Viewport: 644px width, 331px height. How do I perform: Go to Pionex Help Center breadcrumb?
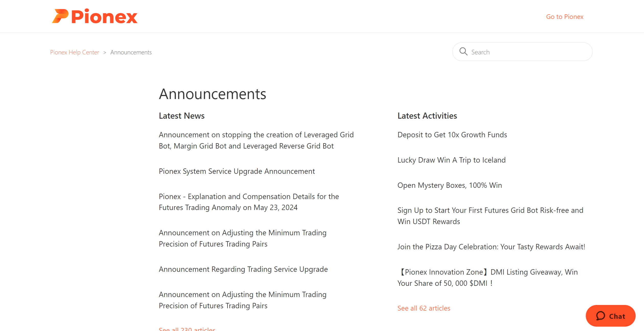click(x=75, y=52)
